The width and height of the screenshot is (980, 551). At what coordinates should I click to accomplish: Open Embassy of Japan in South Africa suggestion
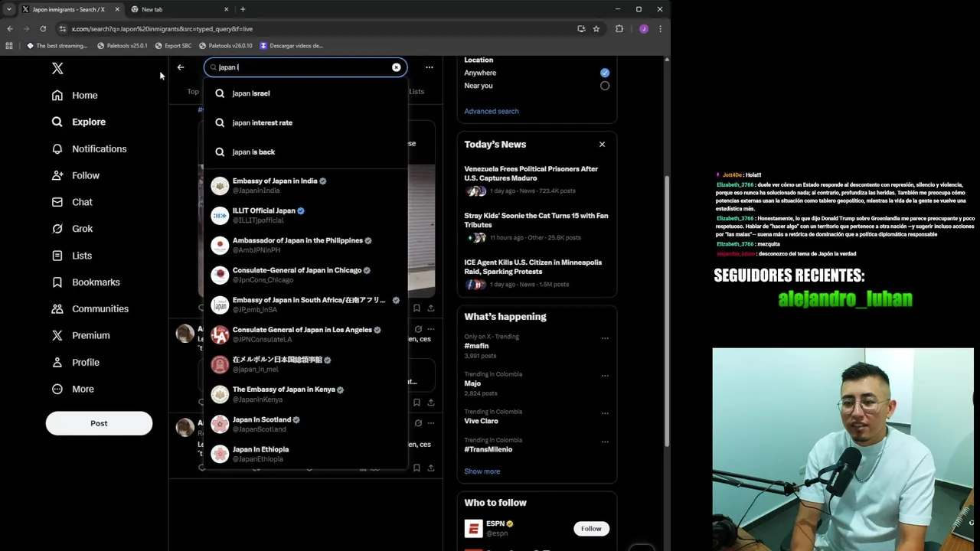click(x=305, y=305)
